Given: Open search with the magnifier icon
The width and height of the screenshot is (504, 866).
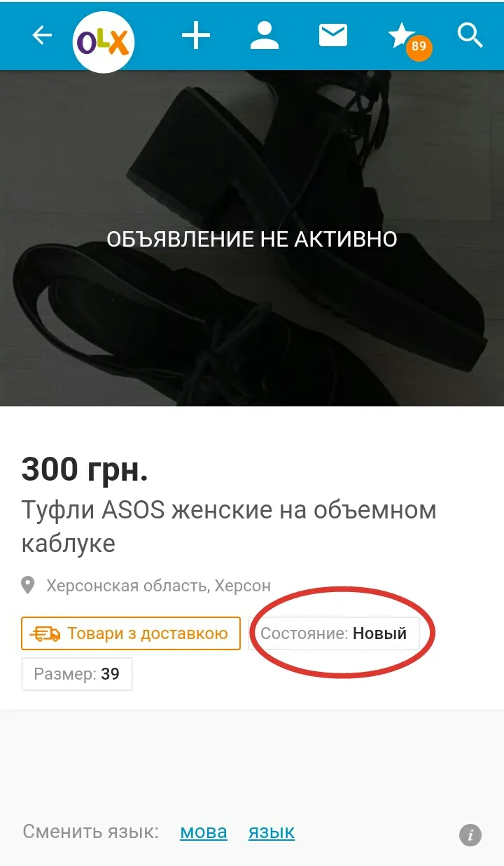Looking at the screenshot, I should tap(470, 35).
